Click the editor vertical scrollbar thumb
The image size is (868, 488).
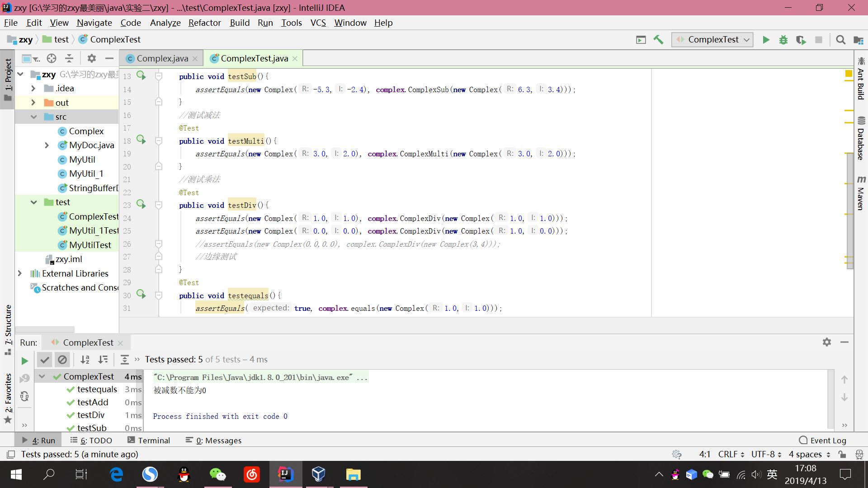(850, 211)
